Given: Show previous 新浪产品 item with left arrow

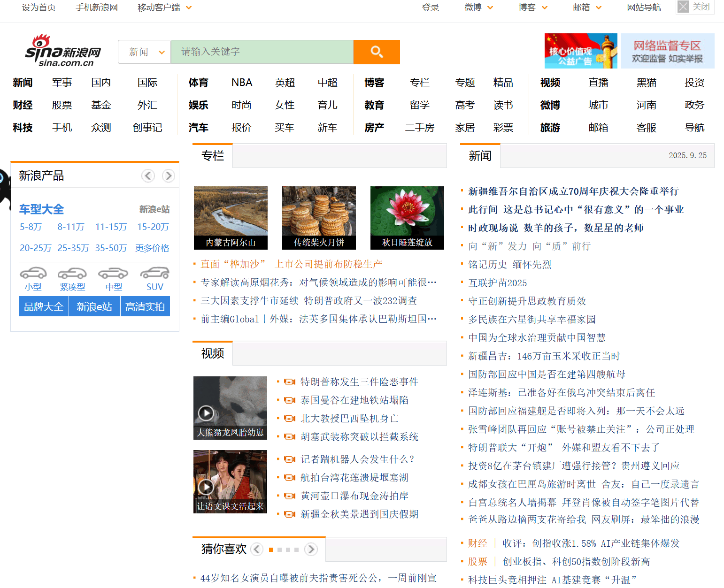Looking at the screenshot, I should point(148,176).
